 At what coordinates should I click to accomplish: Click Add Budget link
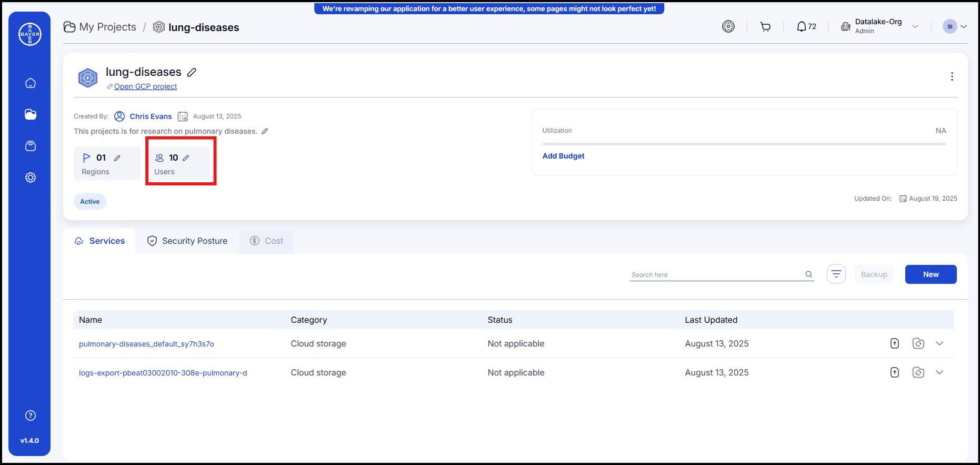click(x=563, y=156)
